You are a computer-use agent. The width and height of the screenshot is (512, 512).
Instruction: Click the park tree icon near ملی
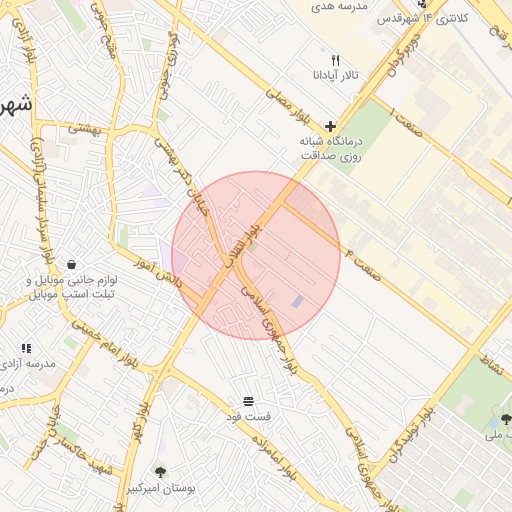click(506, 420)
